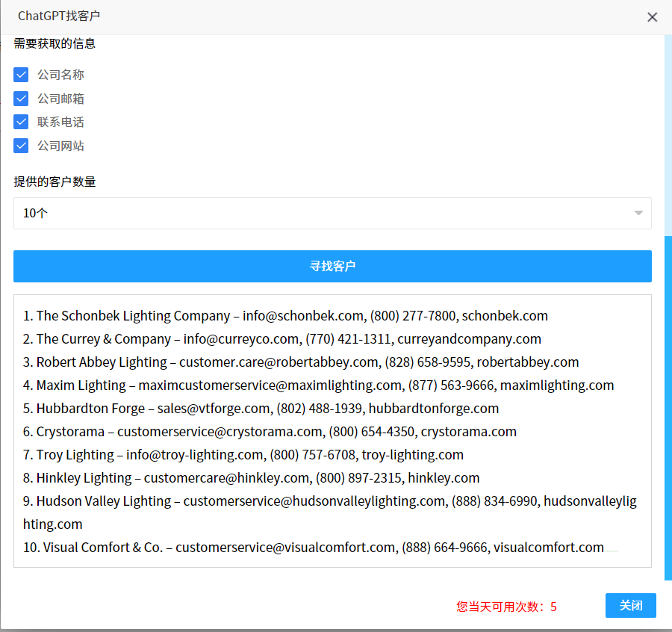Image resolution: width=672 pixels, height=632 pixels.
Task: Click the Currey & Company result line
Action: pyautogui.click(x=281, y=339)
